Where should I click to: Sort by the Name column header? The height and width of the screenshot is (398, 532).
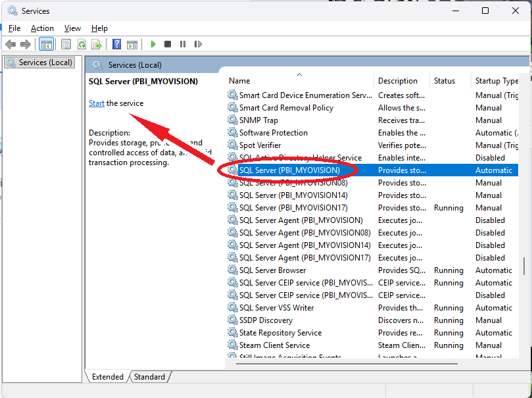(299, 81)
